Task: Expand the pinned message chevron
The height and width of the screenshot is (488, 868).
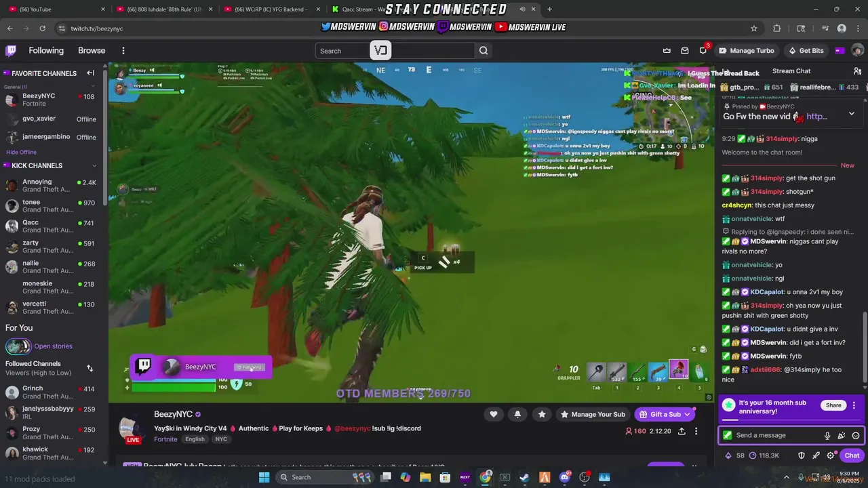Action: tap(852, 114)
